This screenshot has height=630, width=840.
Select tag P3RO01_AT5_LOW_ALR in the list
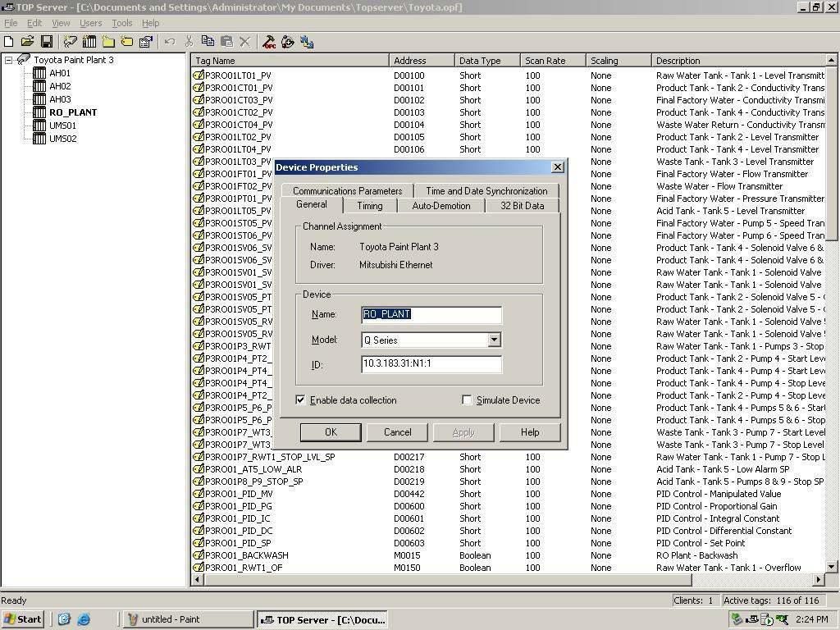pyautogui.click(x=253, y=468)
